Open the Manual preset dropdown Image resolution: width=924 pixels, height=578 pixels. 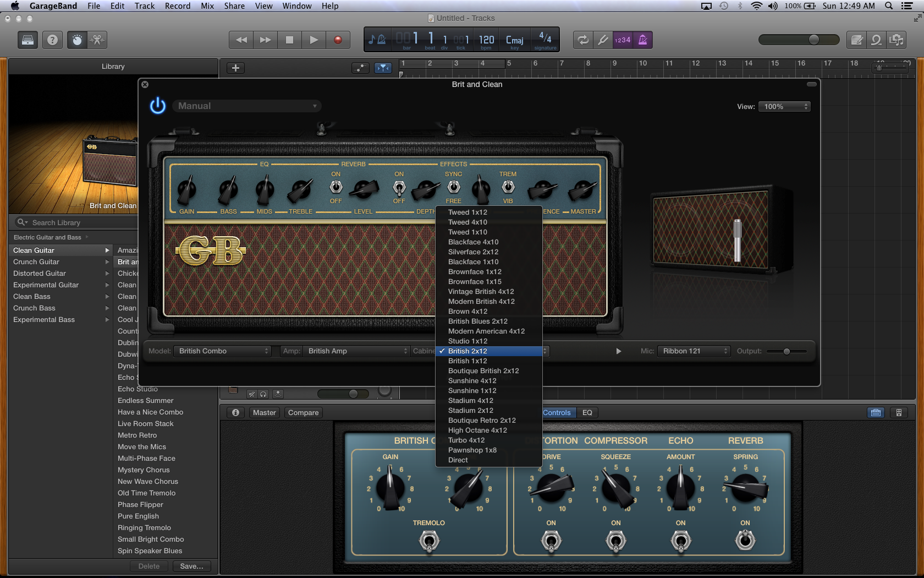(x=247, y=106)
